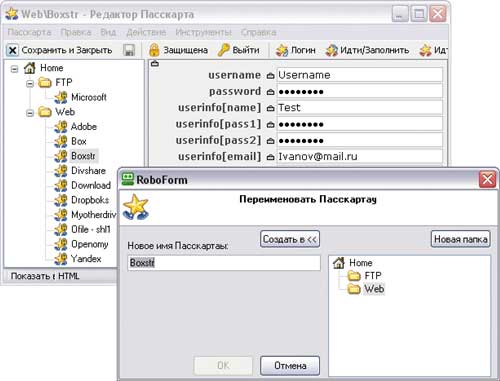
Task: Select the Web folder in rename dialog
Action: pos(374,289)
